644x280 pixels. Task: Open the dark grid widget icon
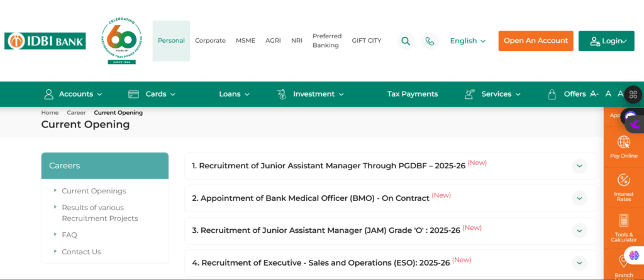[x=633, y=94]
